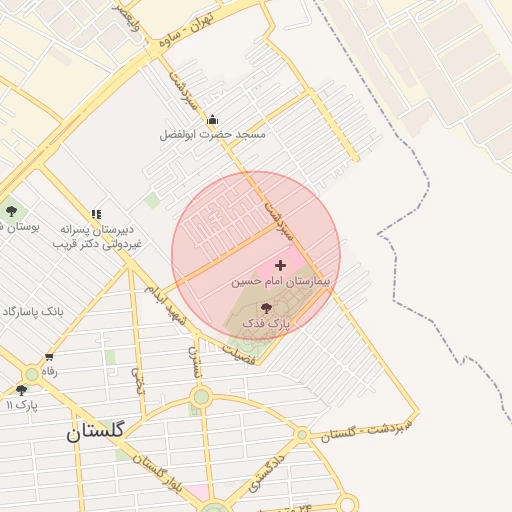Screen dimensions: 512x512
Task: Click the school icon above دبیرستان پسرانه
Action: 96,214
